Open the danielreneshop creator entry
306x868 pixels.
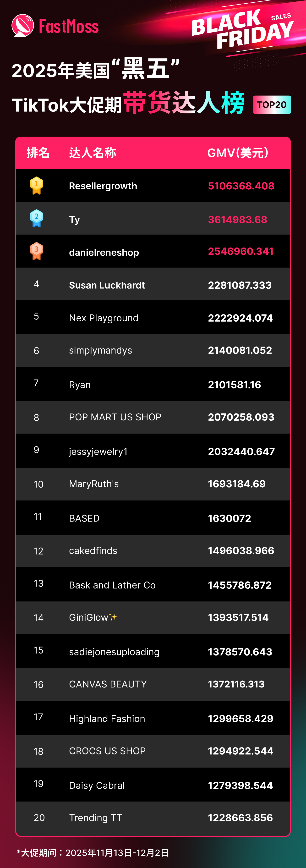click(104, 252)
